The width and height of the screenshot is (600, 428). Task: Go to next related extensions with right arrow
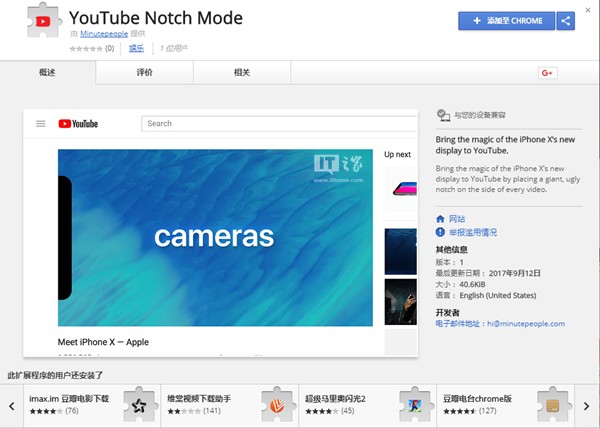586,406
